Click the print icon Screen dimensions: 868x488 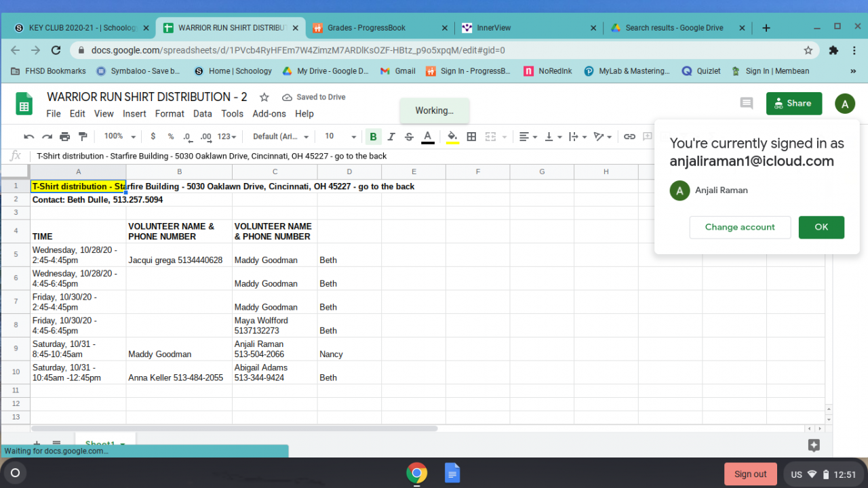65,136
